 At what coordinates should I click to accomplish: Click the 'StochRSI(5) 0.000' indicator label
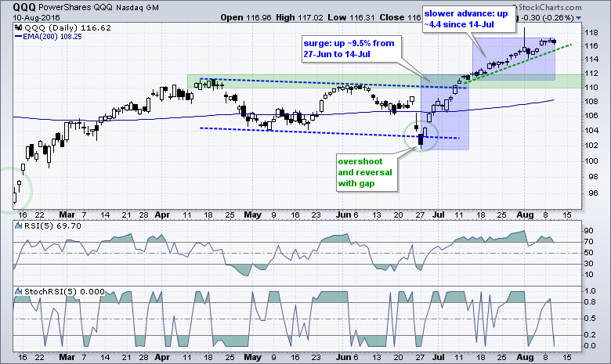click(64, 291)
